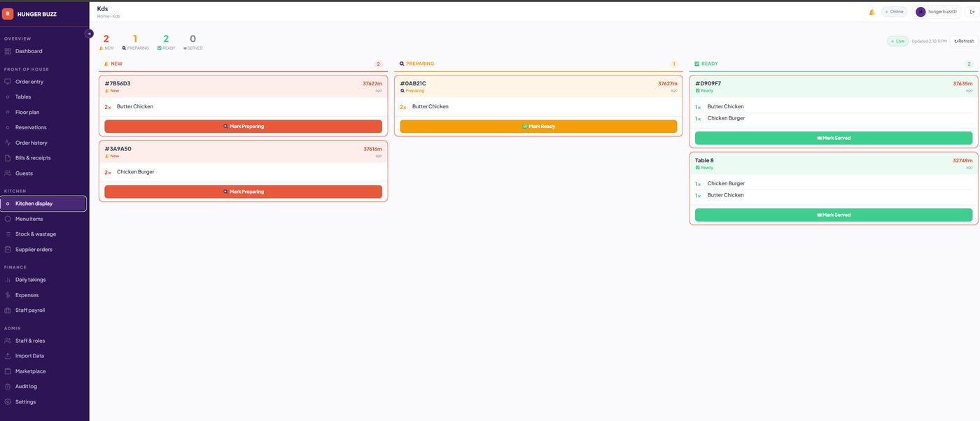The height and width of the screenshot is (421, 980).
Task: Click the Marketplace sidebar icon
Action: tap(8, 371)
